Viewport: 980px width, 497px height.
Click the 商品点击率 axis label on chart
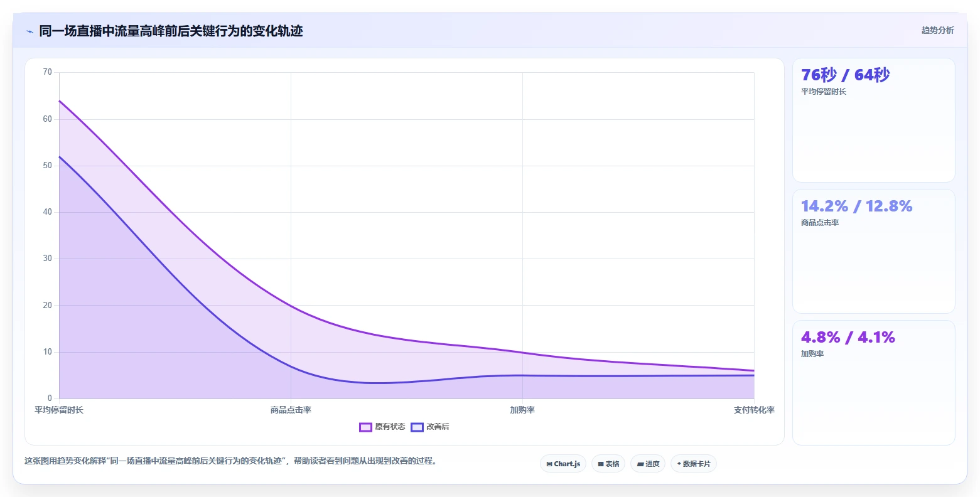(291, 410)
